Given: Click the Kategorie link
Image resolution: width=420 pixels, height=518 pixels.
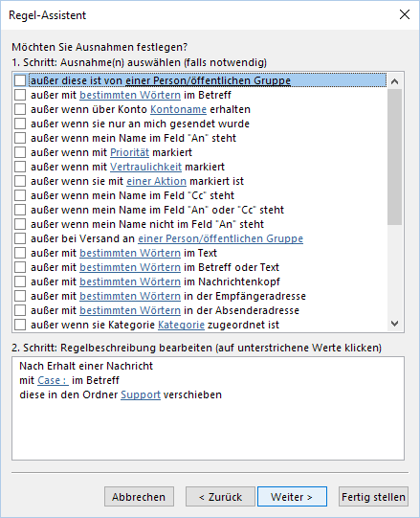Looking at the screenshot, I should click(181, 326).
